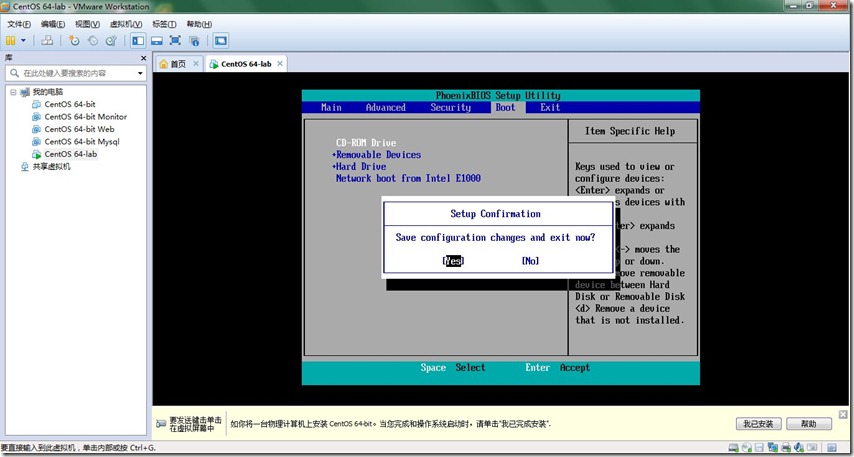The image size is (854, 457).
Task: Open the BIOS Exit menu tab
Action: (550, 107)
